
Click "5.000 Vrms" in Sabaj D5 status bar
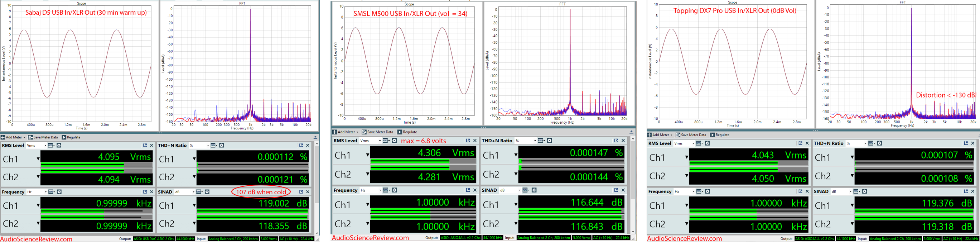point(269,239)
